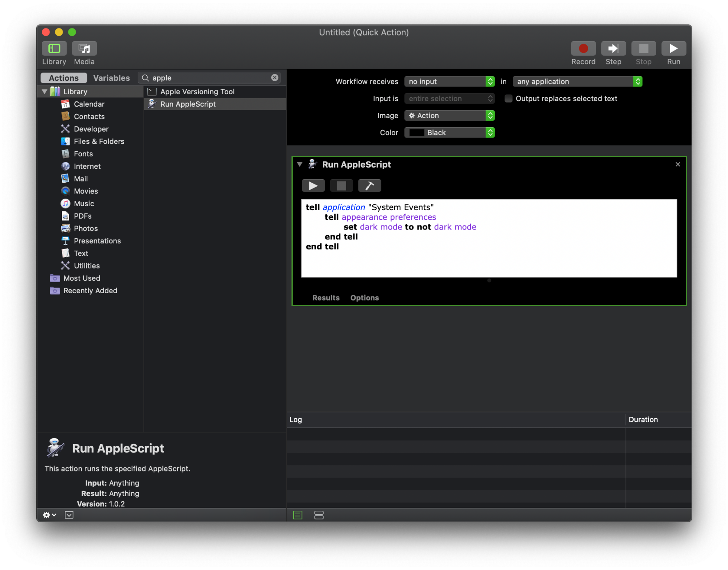Open the Results tab of the action

pos(326,298)
